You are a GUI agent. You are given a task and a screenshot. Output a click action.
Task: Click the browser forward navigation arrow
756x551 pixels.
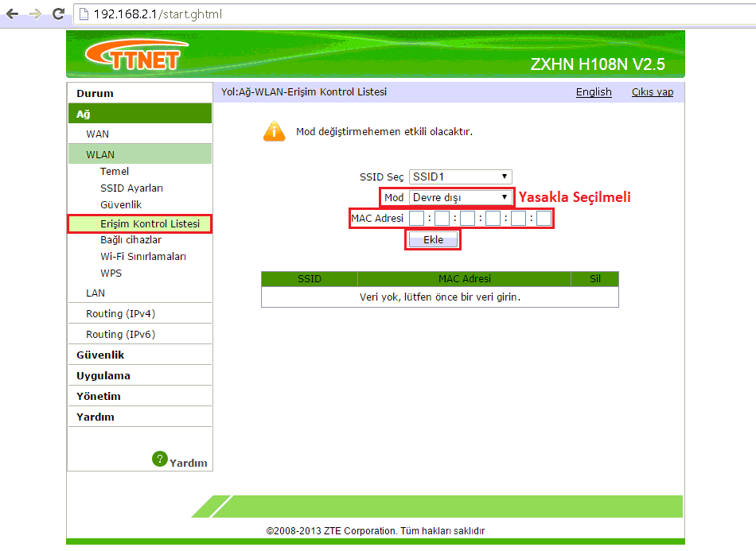pos(33,14)
